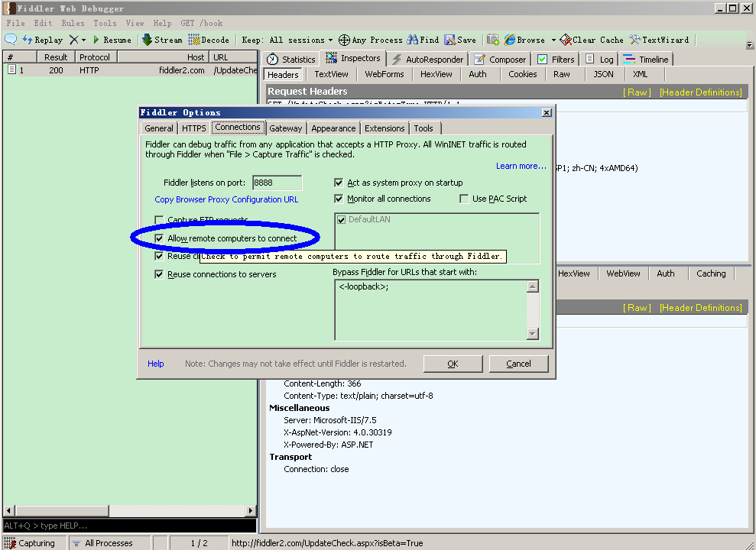Click the Replay toolbar button

43,40
